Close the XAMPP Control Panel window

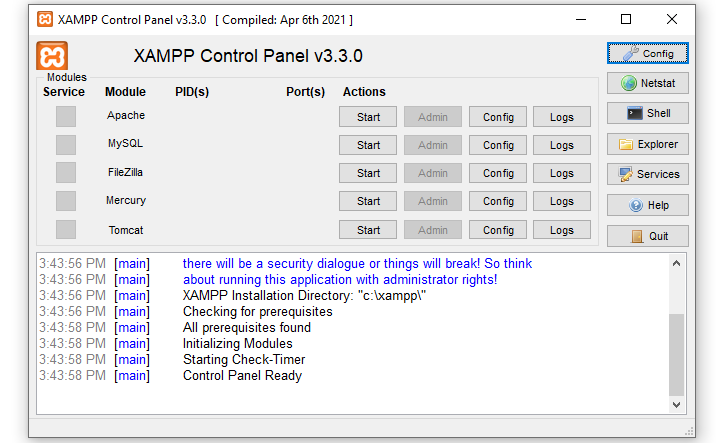[672, 19]
